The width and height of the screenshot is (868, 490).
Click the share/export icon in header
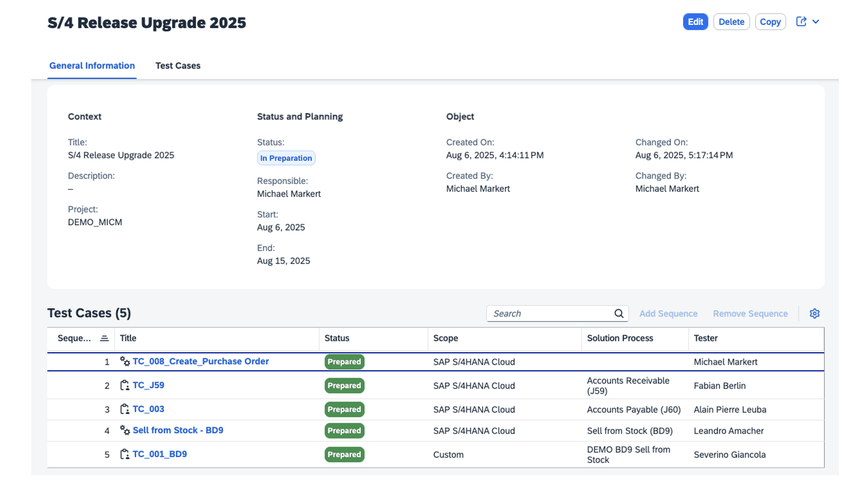[x=801, y=22]
